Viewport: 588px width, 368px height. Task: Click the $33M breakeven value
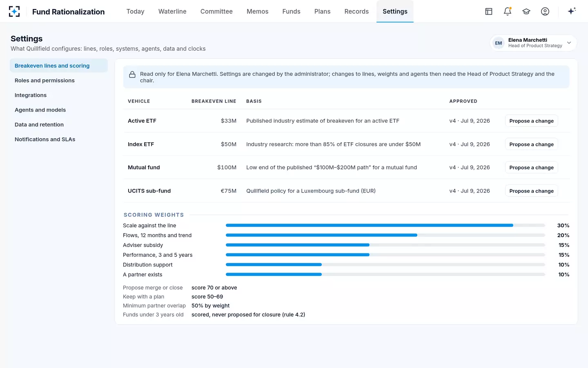[x=228, y=121]
